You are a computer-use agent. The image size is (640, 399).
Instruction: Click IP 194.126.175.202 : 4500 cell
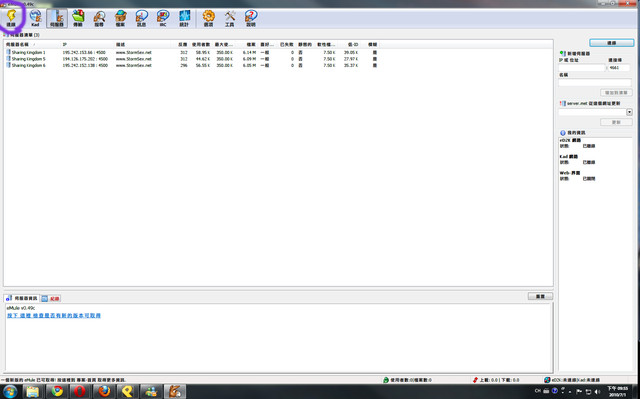(x=85, y=59)
